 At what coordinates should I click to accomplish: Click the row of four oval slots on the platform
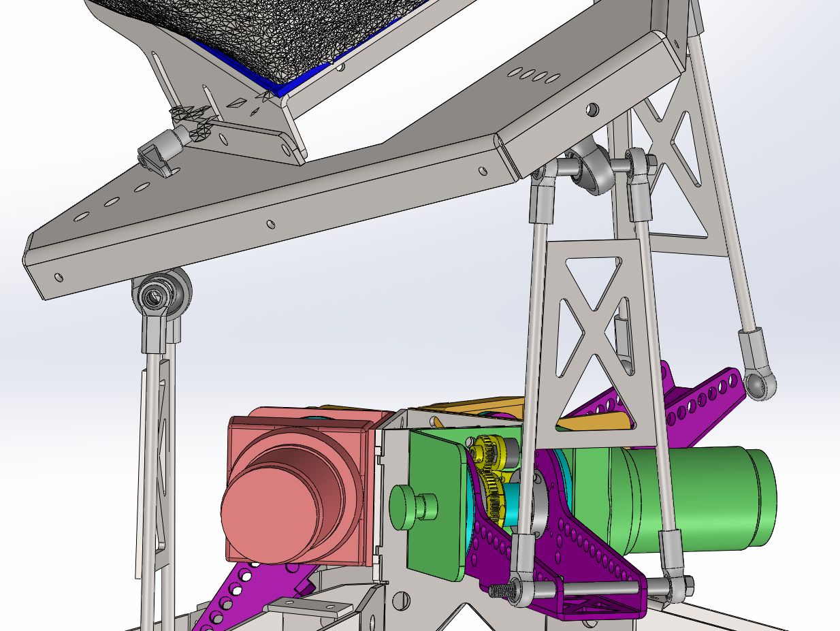(534, 74)
